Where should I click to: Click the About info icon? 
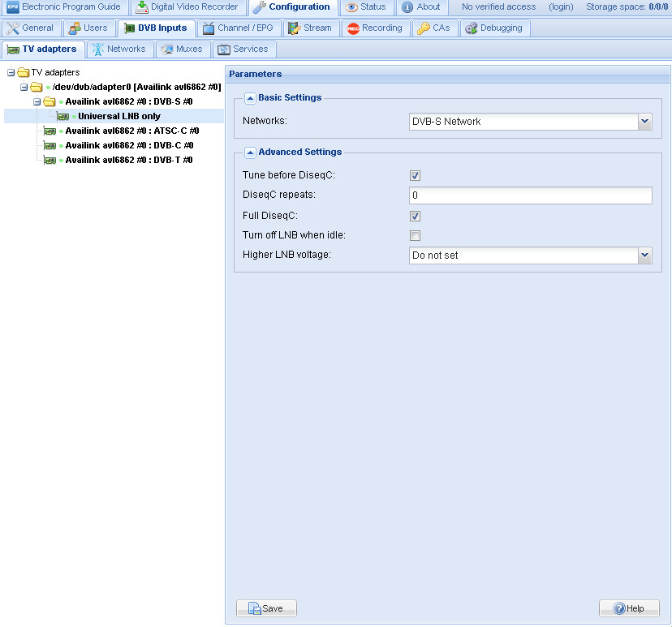407,7
